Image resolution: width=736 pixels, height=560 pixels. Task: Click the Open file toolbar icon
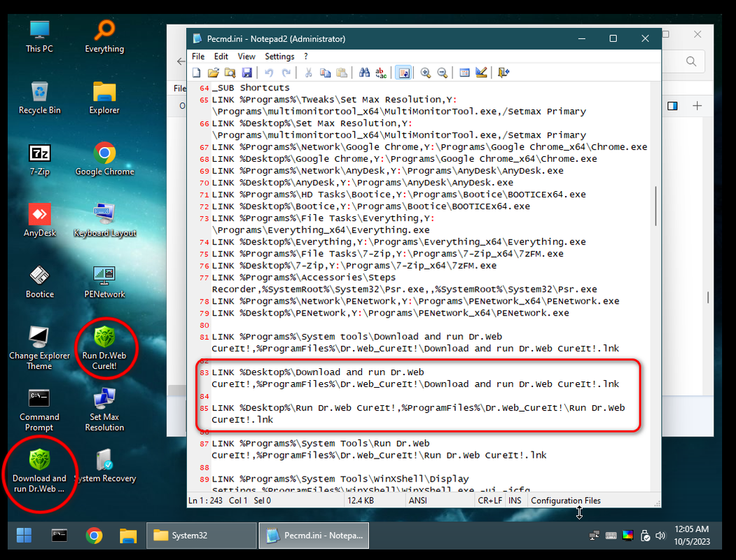(213, 73)
